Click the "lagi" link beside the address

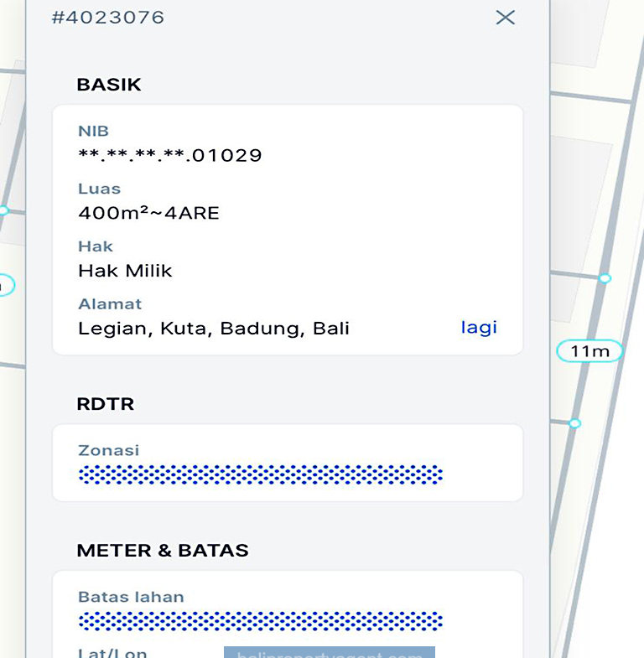click(x=479, y=327)
